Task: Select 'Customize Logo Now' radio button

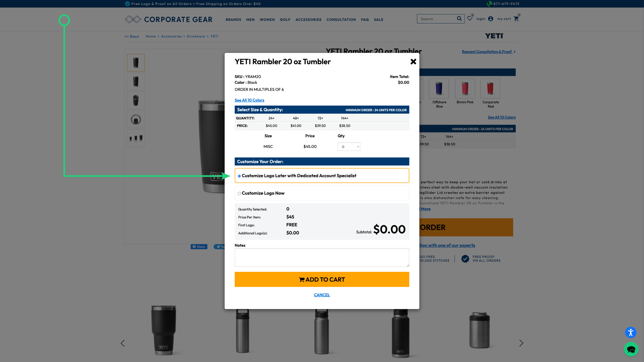Action: click(x=239, y=193)
